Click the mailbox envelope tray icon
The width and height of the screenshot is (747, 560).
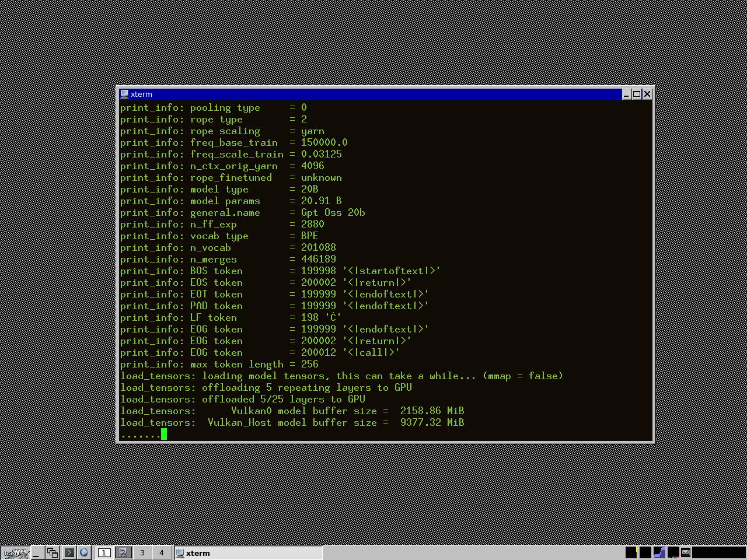click(x=686, y=552)
